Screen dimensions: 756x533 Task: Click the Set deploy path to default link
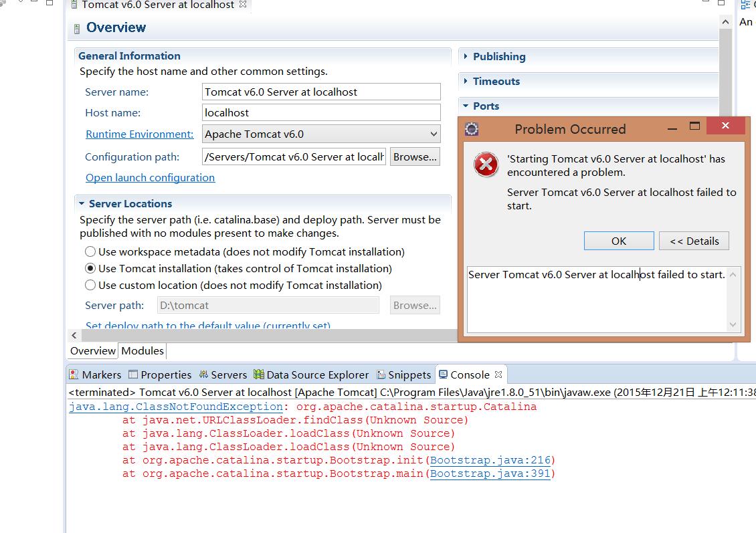pos(208,325)
